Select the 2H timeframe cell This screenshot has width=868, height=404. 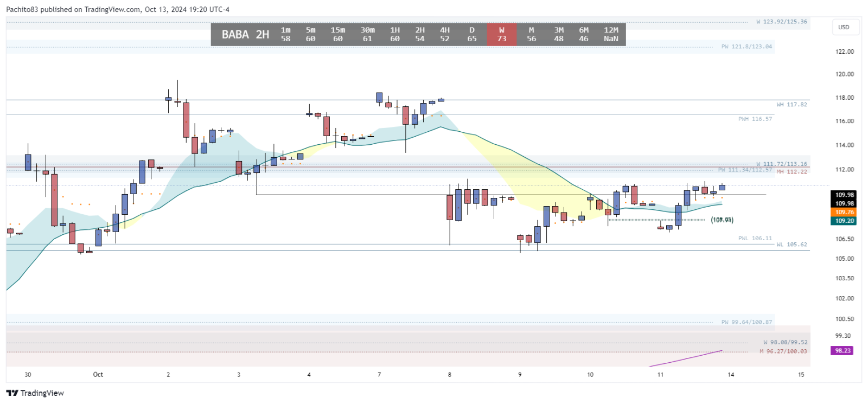[x=420, y=34]
